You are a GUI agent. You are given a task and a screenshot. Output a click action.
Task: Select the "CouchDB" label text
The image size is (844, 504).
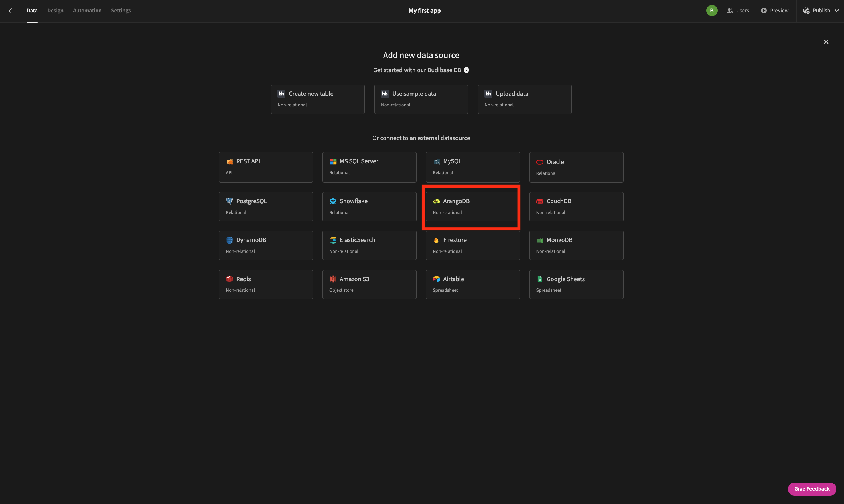559,201
